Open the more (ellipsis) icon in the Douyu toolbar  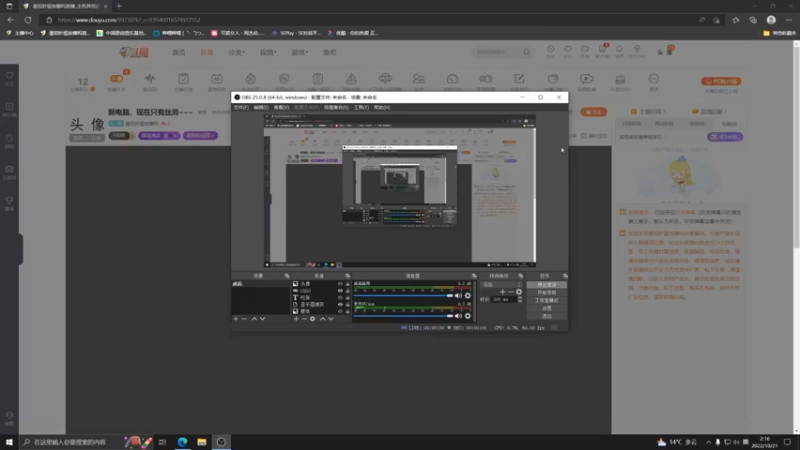[x=654, y=79]
